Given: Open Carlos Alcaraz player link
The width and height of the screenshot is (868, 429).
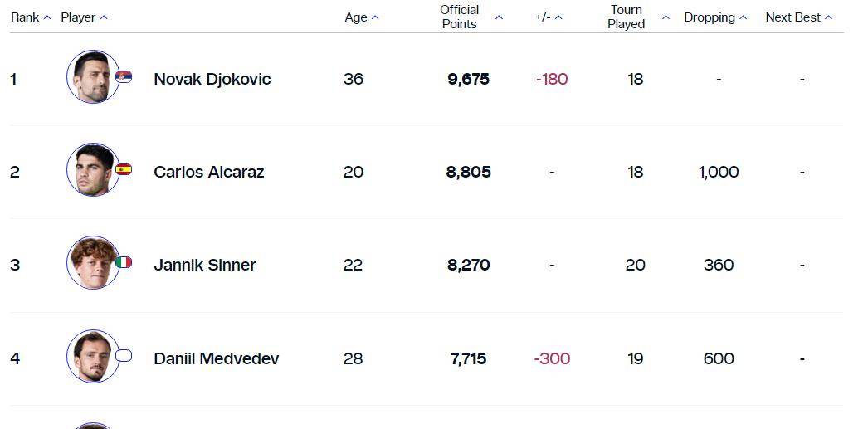Looking at the screenshot, I should (x=209, y=172).
